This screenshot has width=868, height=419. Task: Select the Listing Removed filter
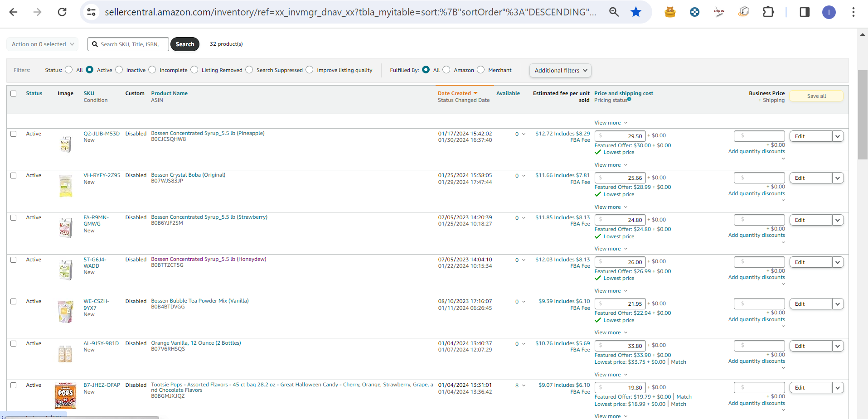tap(194, 70)
